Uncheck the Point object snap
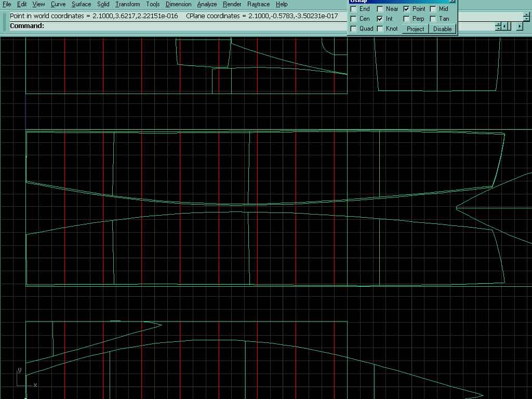This screenshot has height=399, width=532. tap(407, 9)
